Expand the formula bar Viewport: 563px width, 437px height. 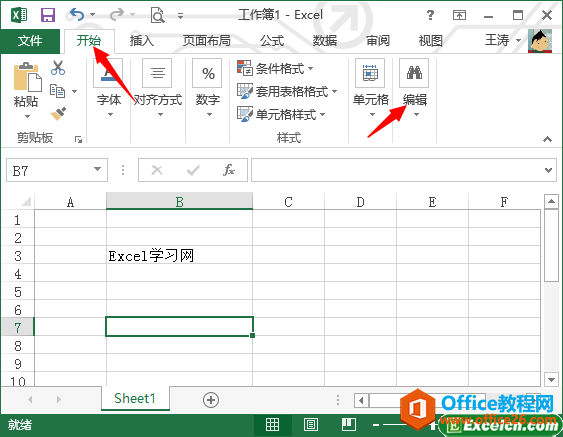click(x=548, y=170)
